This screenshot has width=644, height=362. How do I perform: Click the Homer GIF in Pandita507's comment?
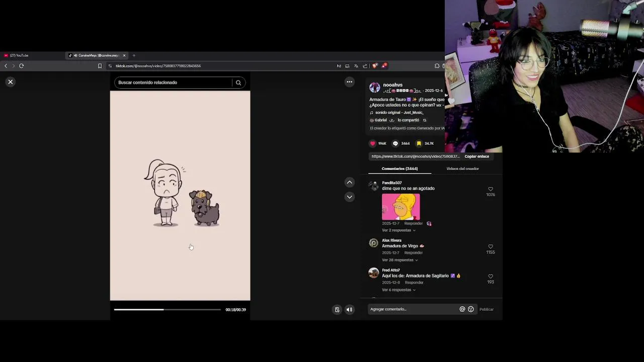click(x=400, y=207)
